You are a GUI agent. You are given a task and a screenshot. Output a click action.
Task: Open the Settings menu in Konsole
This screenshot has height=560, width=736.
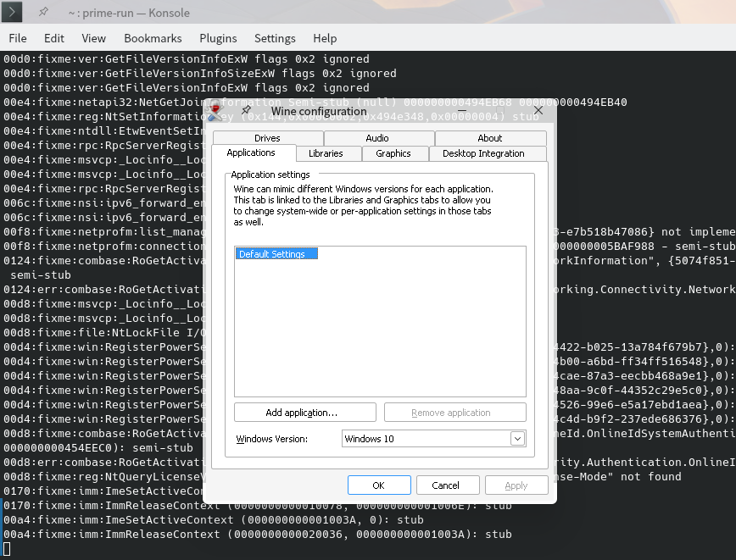click(275, 38)
